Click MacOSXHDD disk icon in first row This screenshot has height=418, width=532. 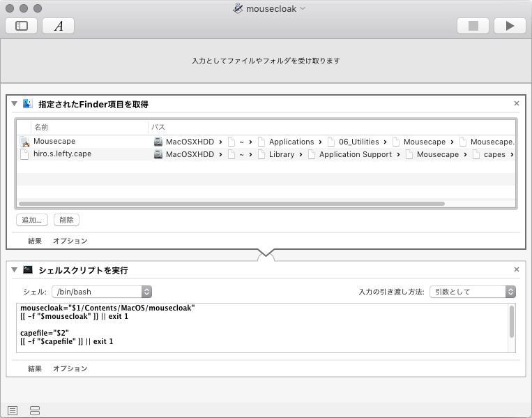(x=158, y=142)
